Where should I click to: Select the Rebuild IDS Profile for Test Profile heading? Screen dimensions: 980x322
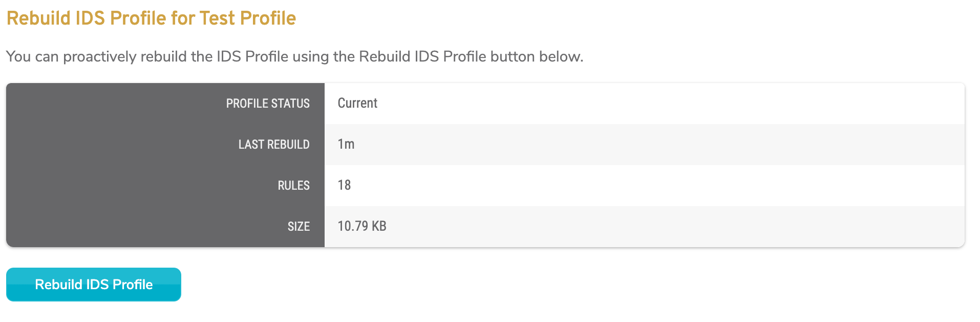pos(151,17)
